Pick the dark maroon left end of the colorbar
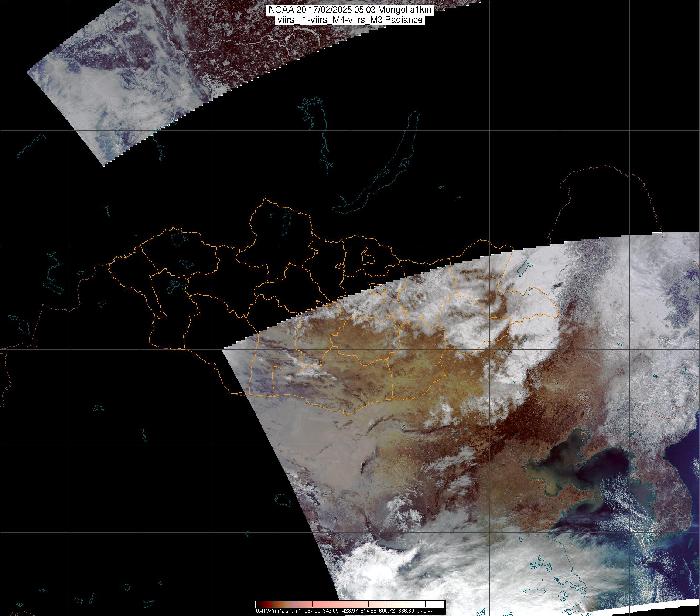 (x=264, y=604)
